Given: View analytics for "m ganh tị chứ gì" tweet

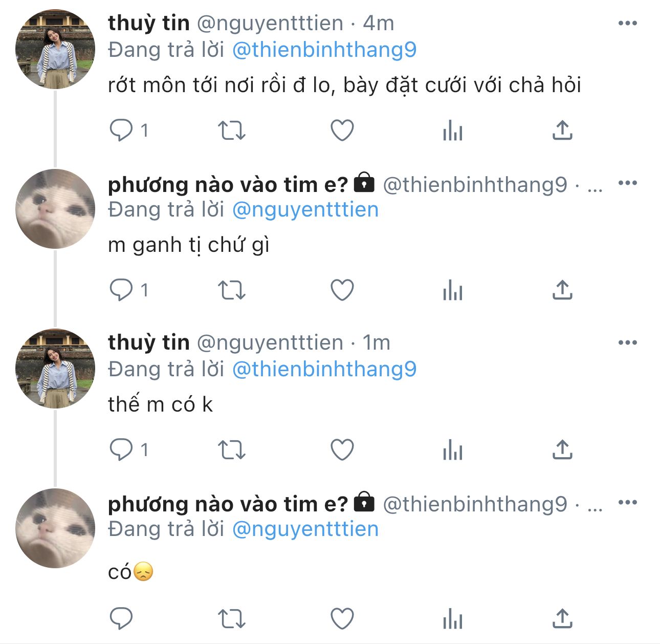Looking at the screenshot, I should 453,290.
